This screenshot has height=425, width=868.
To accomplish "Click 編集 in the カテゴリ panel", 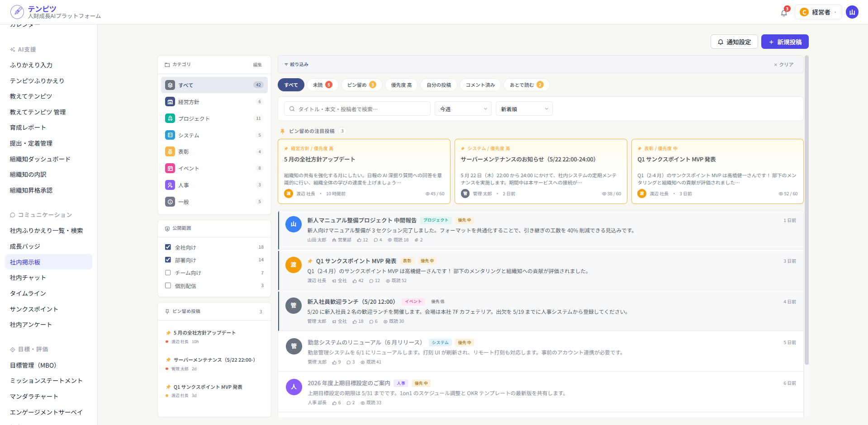I will pos(257,65).
